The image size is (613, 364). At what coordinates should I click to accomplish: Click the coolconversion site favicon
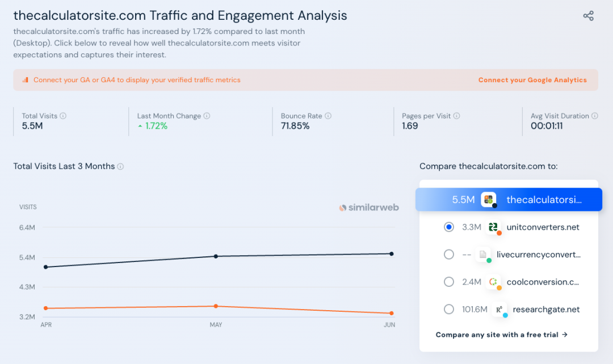[493, 282]
